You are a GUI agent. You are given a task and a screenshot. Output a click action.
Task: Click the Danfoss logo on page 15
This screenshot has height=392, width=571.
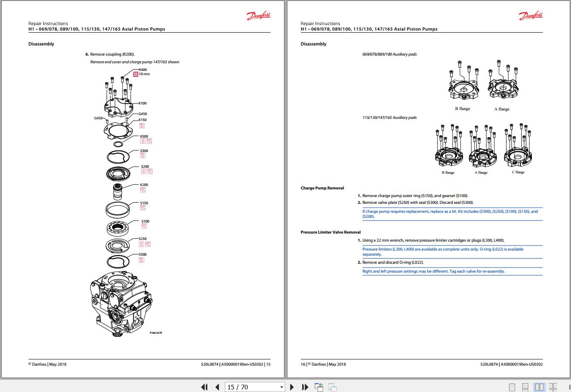pyautogui.click(x=259, y=16)
